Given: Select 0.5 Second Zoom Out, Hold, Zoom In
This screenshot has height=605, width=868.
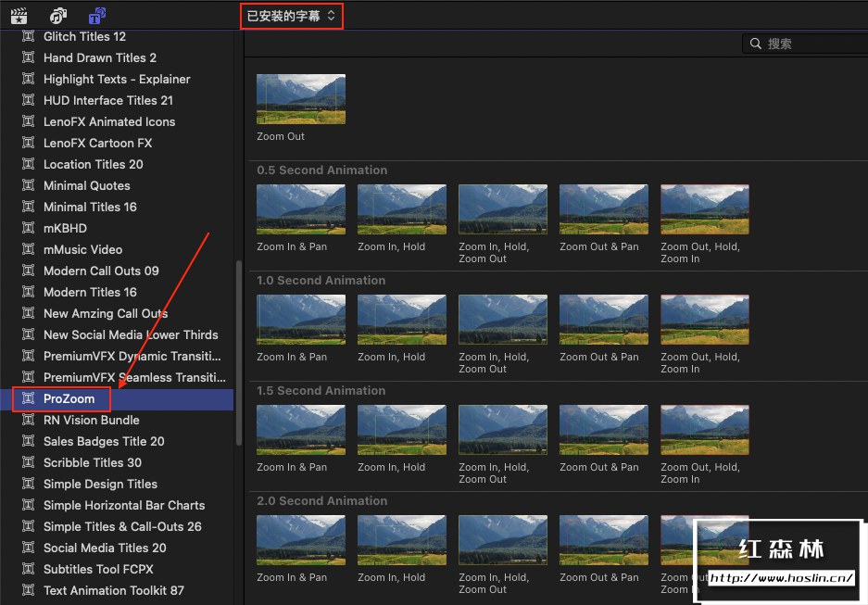Looking at the screenshot, I should tap(705, 209).
